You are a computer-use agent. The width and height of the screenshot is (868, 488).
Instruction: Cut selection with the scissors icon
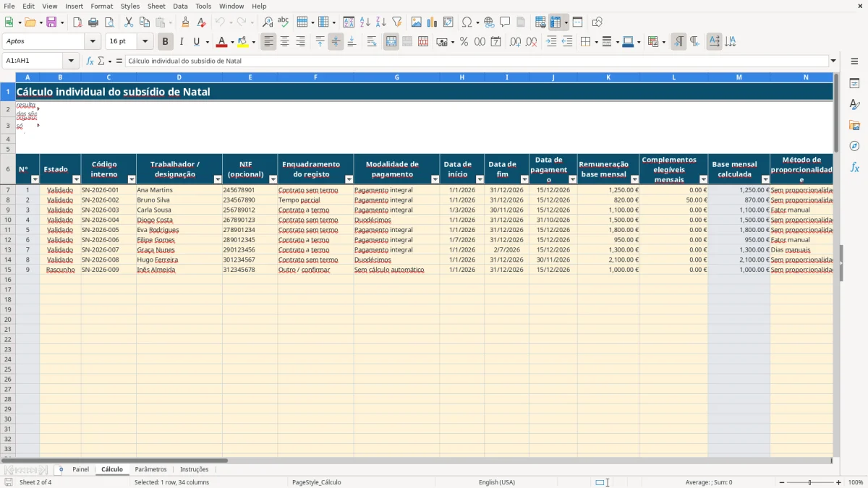tap(129, 22)
